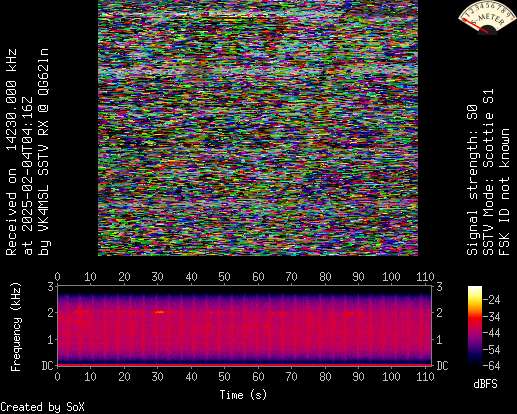517x414 pixels.
Task: Click the 'Created by SoX' text
Action: click(x=42, y=407)
